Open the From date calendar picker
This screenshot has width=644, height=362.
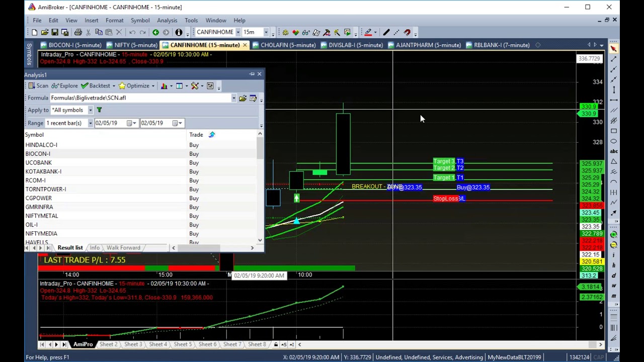(x=132, y=123)
